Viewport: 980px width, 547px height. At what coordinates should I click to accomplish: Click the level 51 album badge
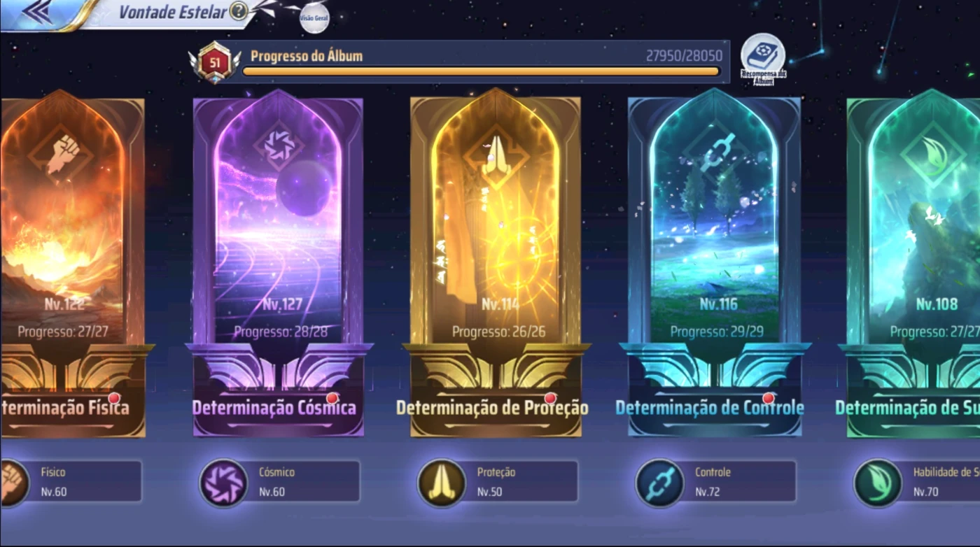point(214,63)
